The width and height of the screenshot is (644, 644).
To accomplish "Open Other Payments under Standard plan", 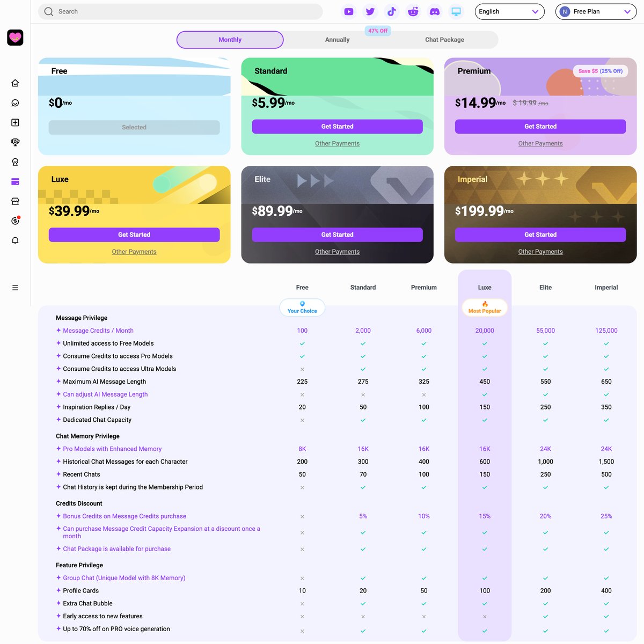I will click(337, 143).
